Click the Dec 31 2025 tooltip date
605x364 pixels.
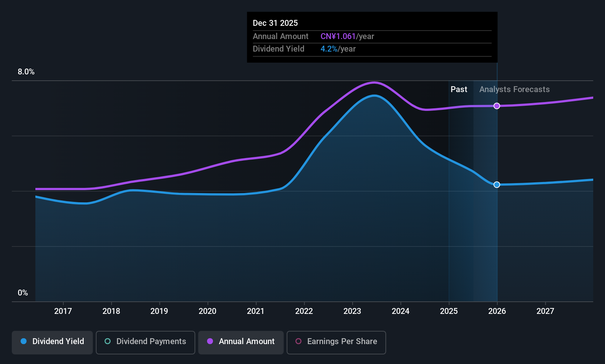click(x=275, y=23)
